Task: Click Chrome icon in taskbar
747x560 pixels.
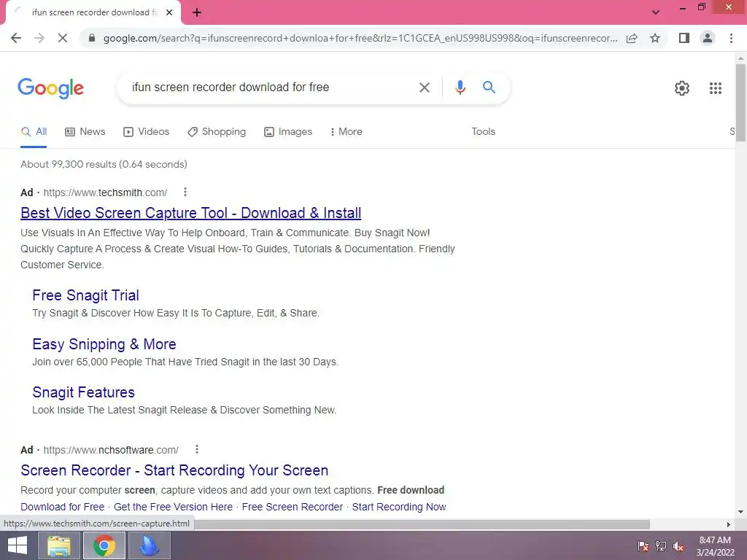Action: click(104, 545)
